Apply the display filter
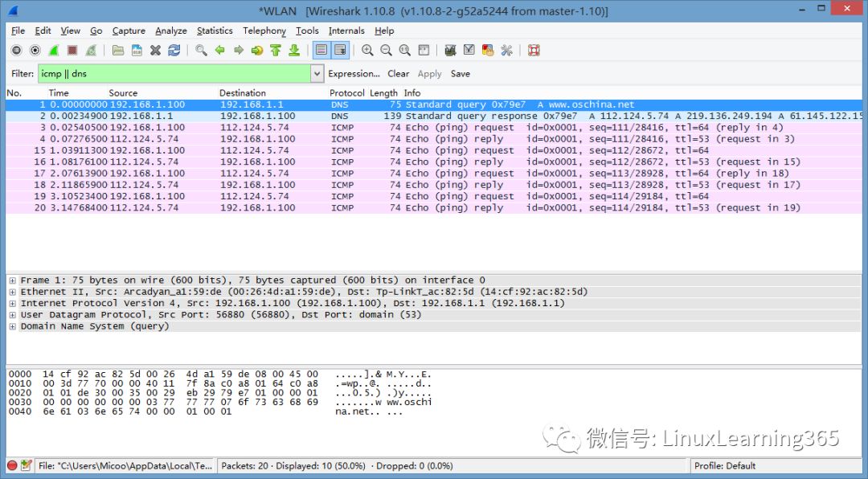Screen dimensions: 868x479 [x=429, y=74]
